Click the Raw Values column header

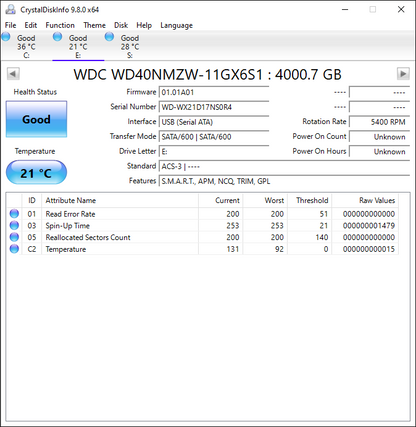365,200
